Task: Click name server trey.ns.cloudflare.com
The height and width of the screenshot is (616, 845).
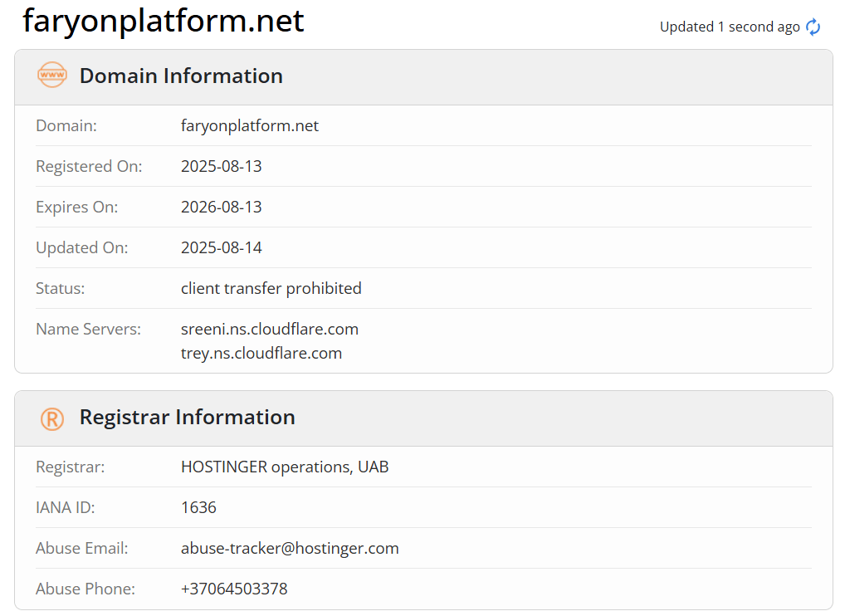Action: [x=261, y=354]
